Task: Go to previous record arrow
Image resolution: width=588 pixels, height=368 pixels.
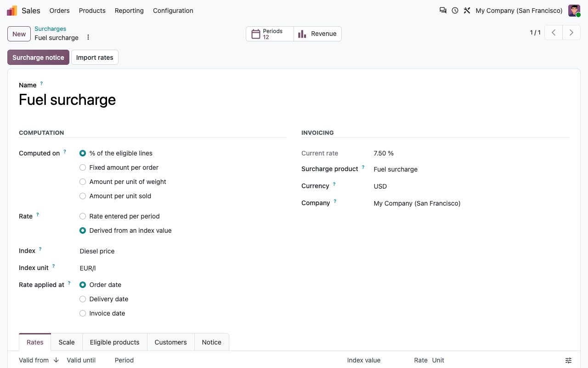Action: click(554, 33)
